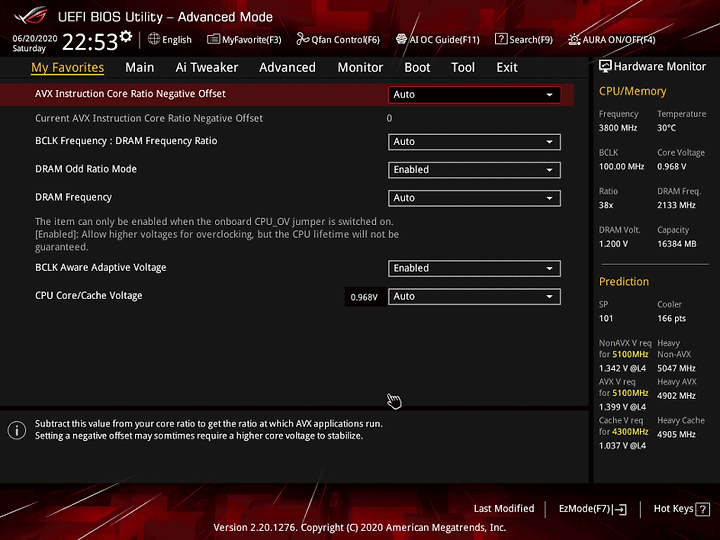Open CPU Core/Cache Voltage dropdown
This screenshot has width=720, height=540.
click(x=474, y=297)
